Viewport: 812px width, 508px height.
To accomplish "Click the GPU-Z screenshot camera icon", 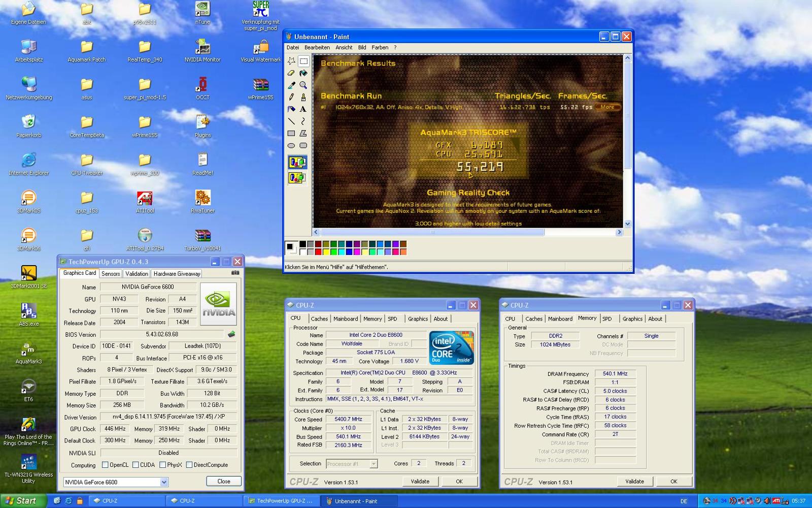I will click(x=235, y=273).
